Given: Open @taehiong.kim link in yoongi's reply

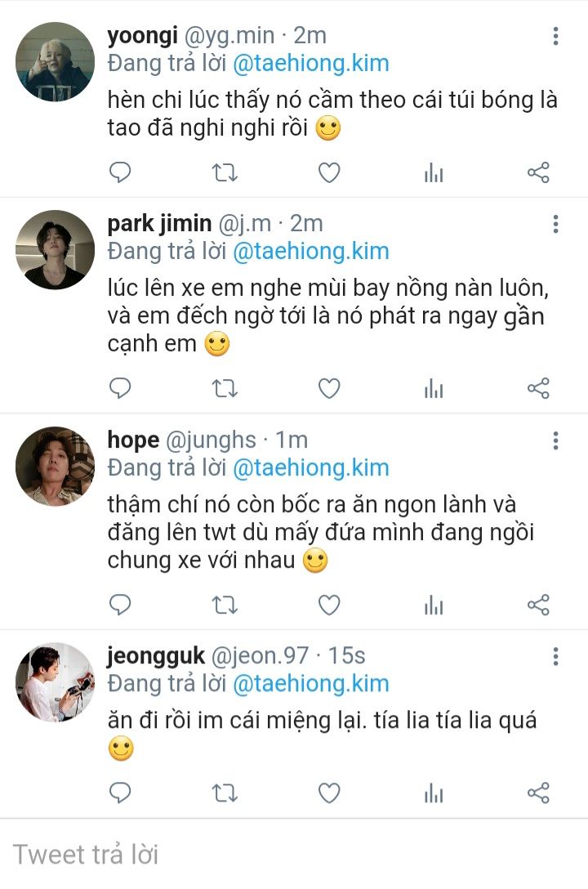Looking at the screenshot, I should (x=310, y=64).
